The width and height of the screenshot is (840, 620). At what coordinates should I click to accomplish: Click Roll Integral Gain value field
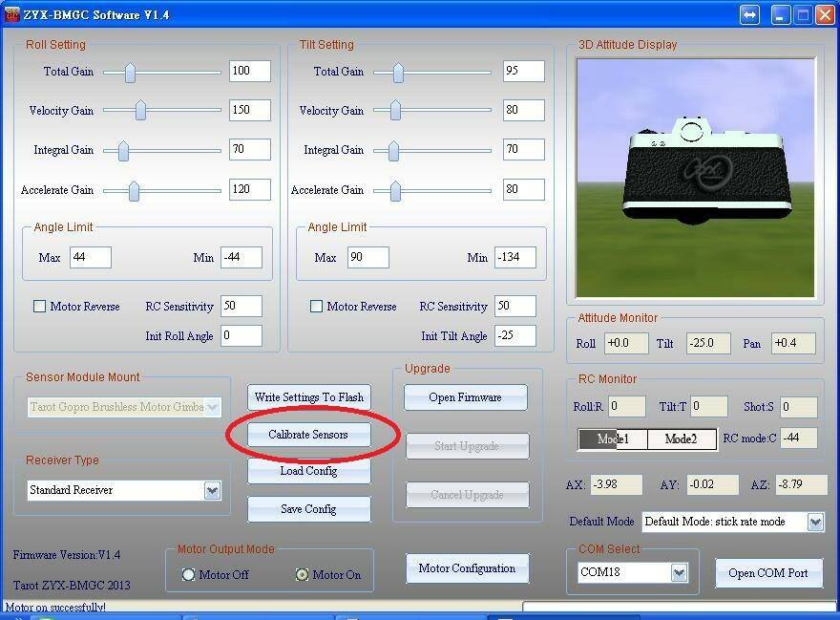click(250, 149)
